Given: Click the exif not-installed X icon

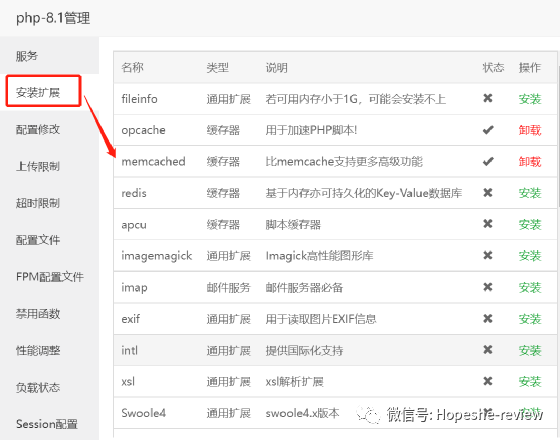Looking at the screenshot, I should (x=488, y=318).
